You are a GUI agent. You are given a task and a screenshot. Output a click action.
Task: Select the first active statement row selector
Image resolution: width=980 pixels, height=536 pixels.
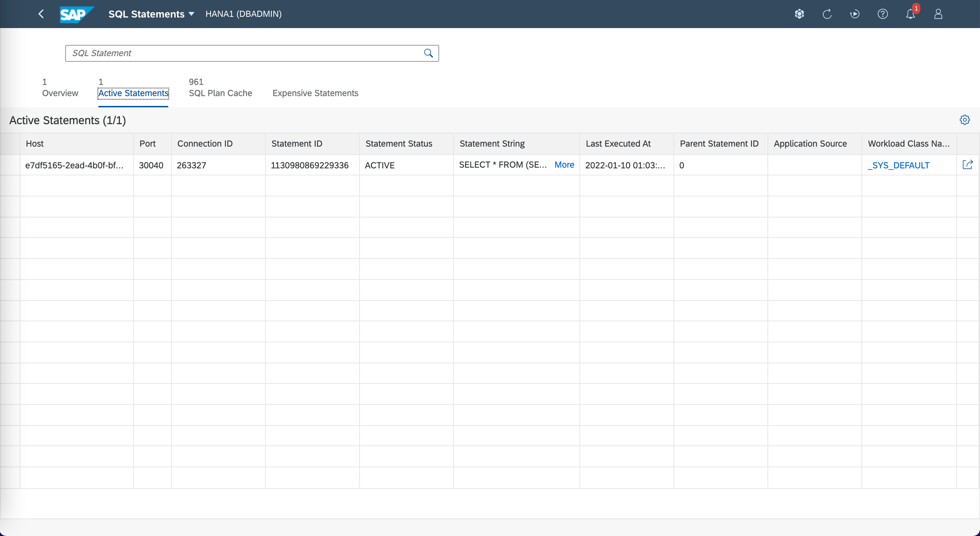pyautogui.click(x=10, y=165)
